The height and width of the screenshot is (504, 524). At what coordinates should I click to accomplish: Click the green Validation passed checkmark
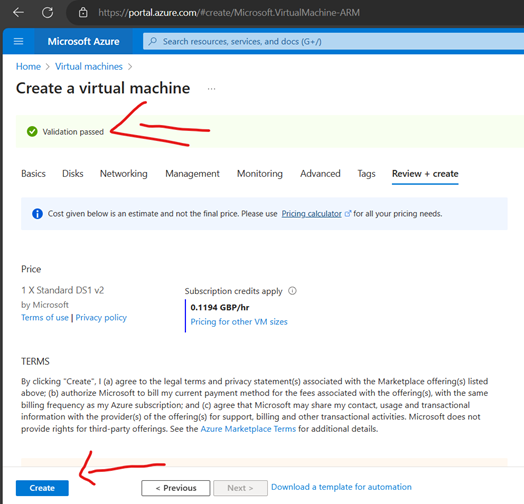[x=32, y=132]
